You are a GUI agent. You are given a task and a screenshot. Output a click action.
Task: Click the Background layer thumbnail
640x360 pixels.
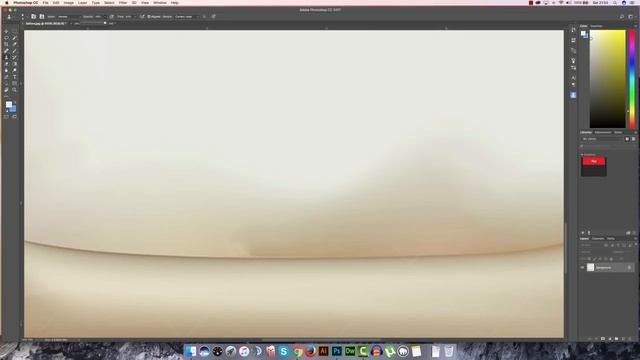pos(590,267)
